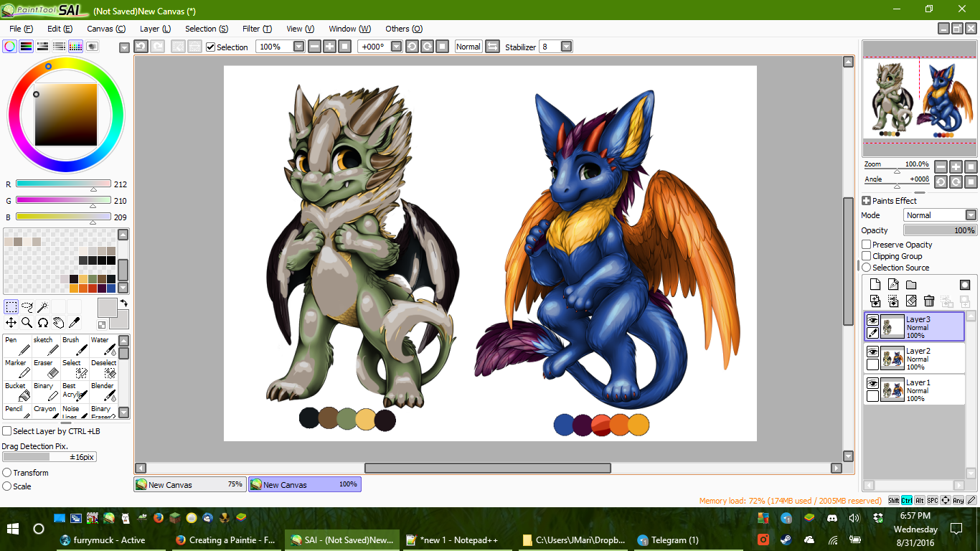Viewport: 980px width, 551px height.
Task: Click the layer Opacity slider bar
Action: point(939,230)
